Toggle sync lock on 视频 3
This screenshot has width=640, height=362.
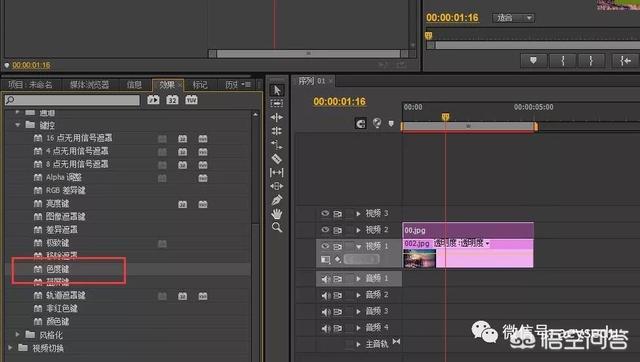click(x=338, y=213)
